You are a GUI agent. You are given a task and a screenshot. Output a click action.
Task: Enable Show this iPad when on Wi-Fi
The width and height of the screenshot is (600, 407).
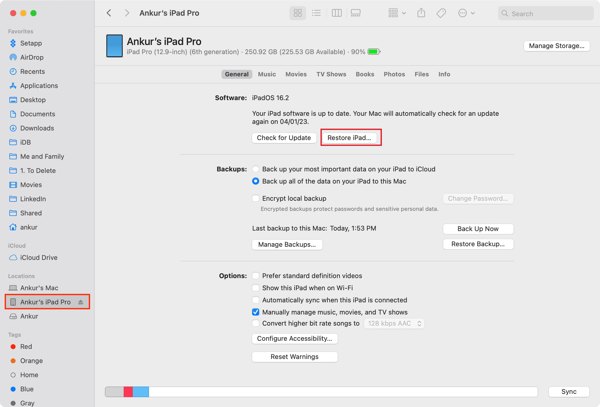click(x=256, y=288)
